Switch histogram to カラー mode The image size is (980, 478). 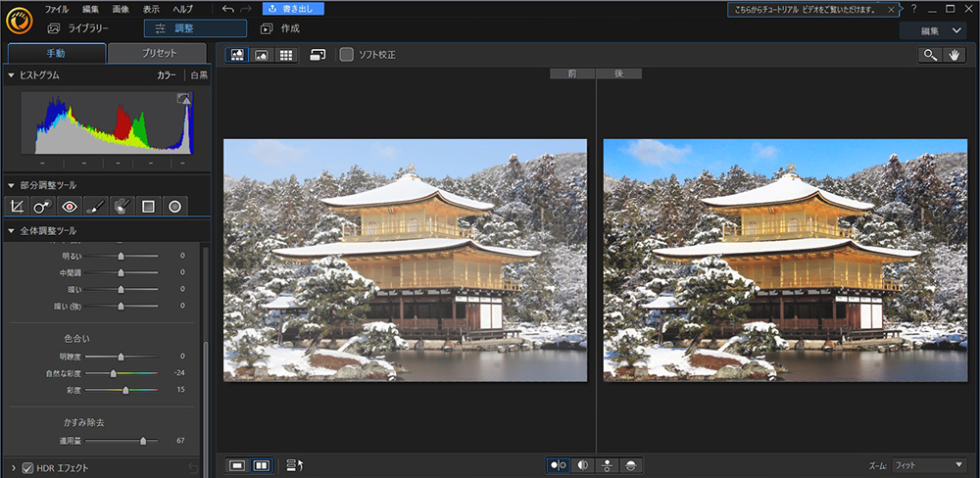tap(167, 75)
